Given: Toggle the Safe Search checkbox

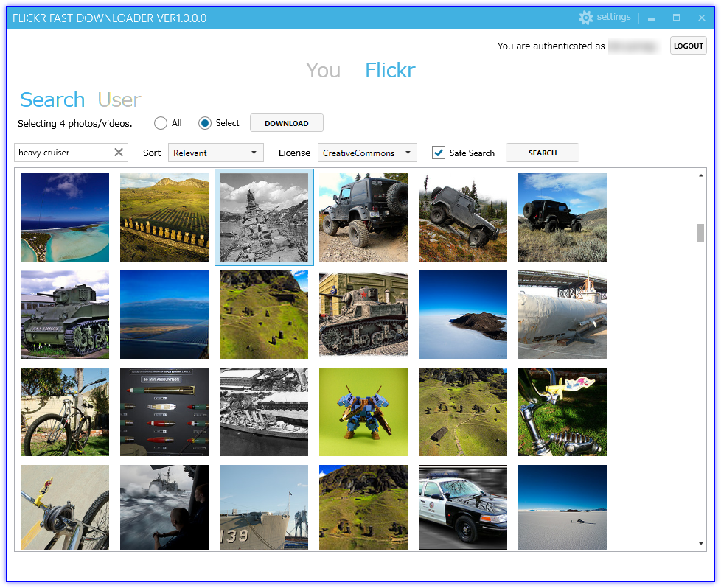Looking at the screenshot, I should [x=439, y=153].
